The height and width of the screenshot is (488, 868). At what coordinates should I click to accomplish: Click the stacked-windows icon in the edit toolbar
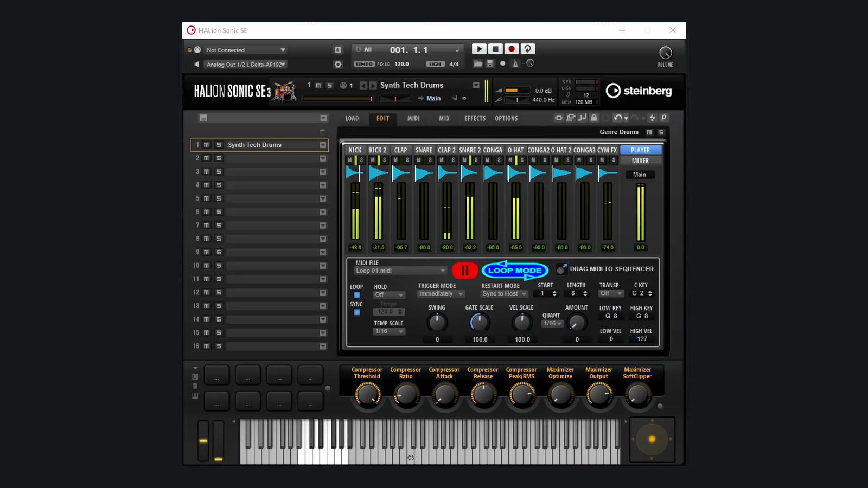click(x=571, y=118)
